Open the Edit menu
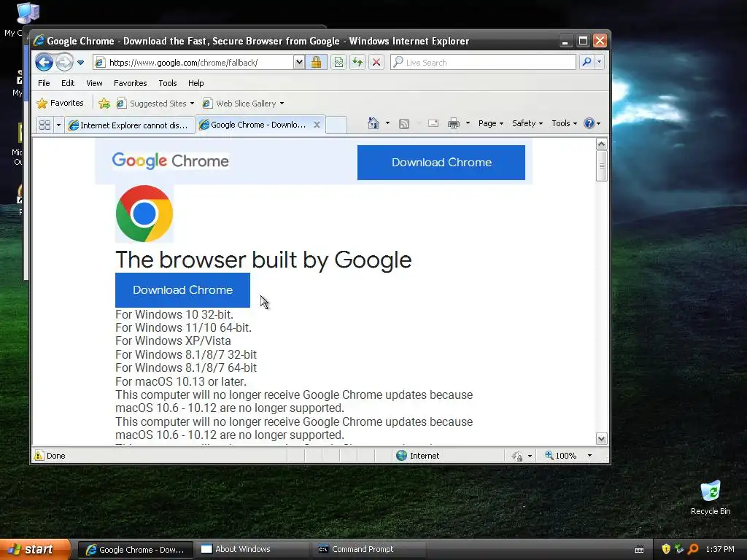The height and width of the screenshot is (560, 747). (x=68, y=83)
